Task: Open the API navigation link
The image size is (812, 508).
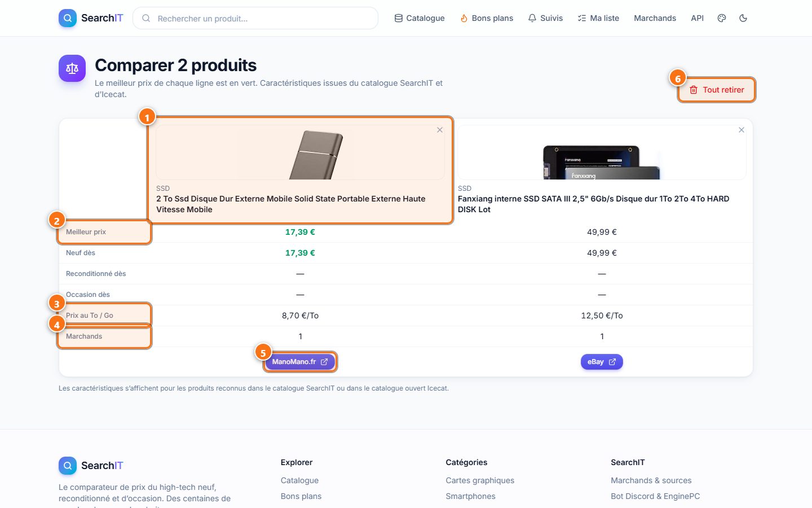Action: point(698,18)
